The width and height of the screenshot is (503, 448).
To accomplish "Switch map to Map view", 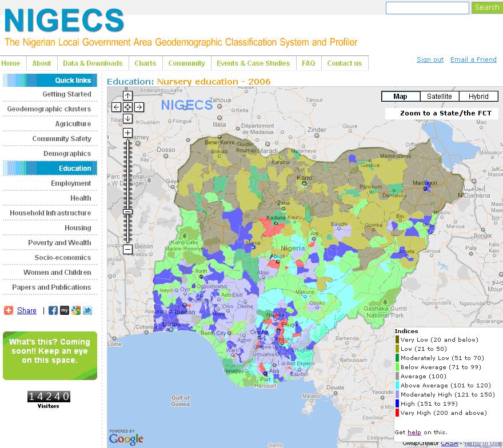I will (400, 96).
